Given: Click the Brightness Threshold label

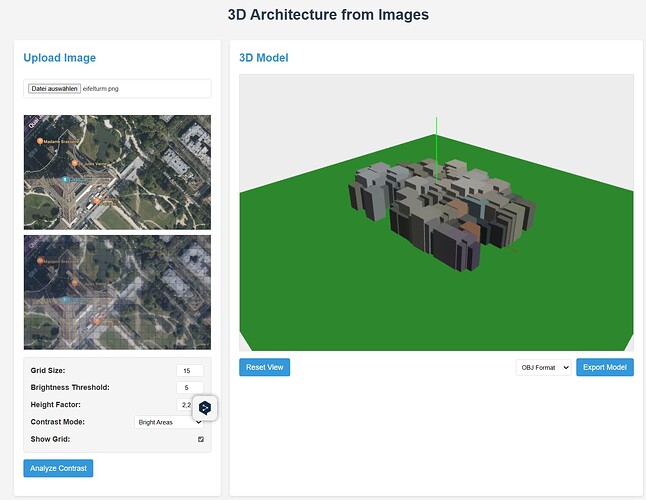Looking at the screenshot, I should (x=70, y=388).
